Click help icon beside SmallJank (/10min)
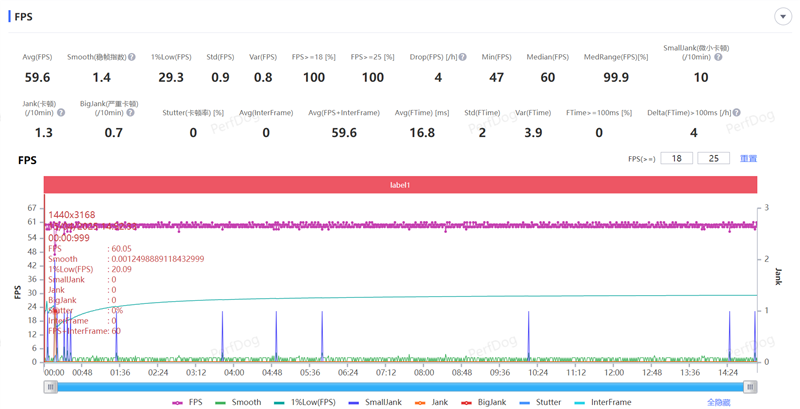The image size is (800, 409). (718, 57)
